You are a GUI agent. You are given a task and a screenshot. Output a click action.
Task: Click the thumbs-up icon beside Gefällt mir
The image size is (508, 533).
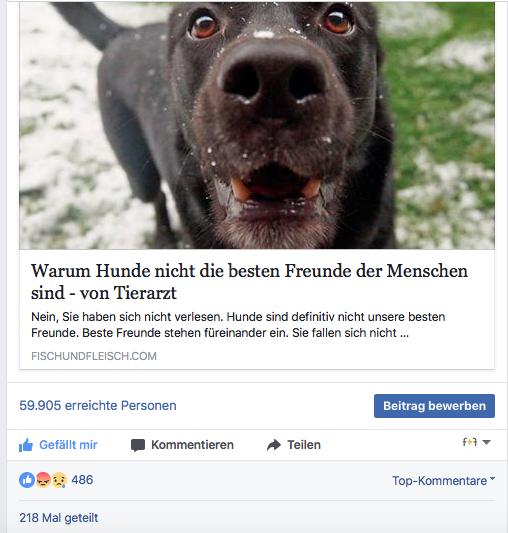click(x=26, y=445)
